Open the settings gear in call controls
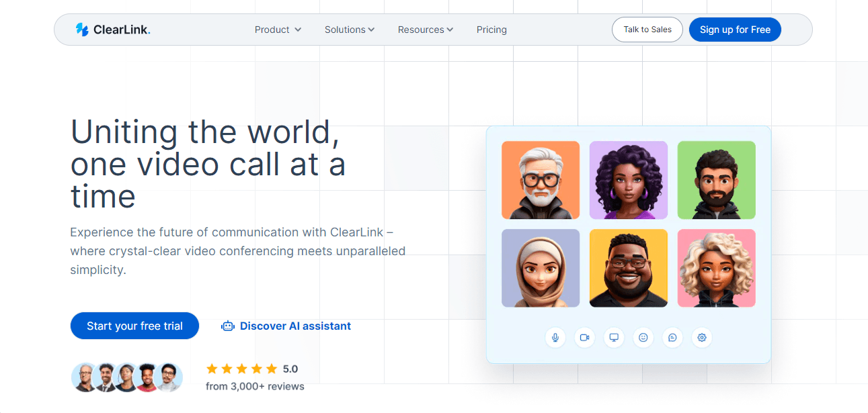868x413 pixels. click(702, 338)
